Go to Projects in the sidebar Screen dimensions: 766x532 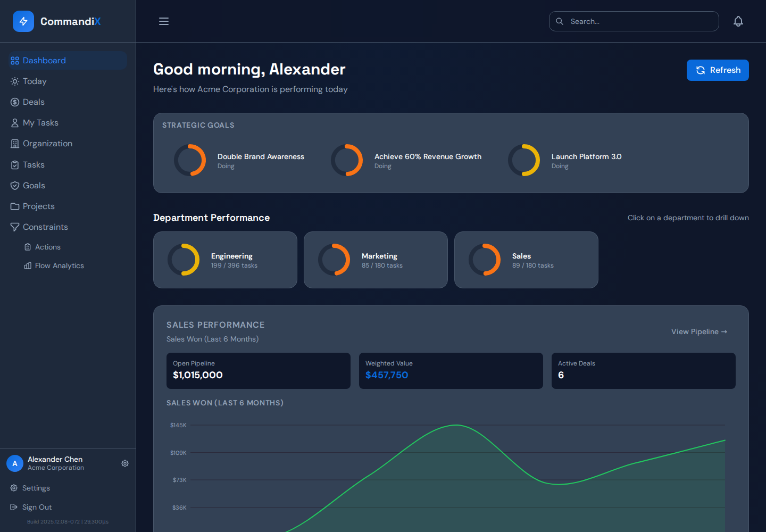(x=68, y=206)
